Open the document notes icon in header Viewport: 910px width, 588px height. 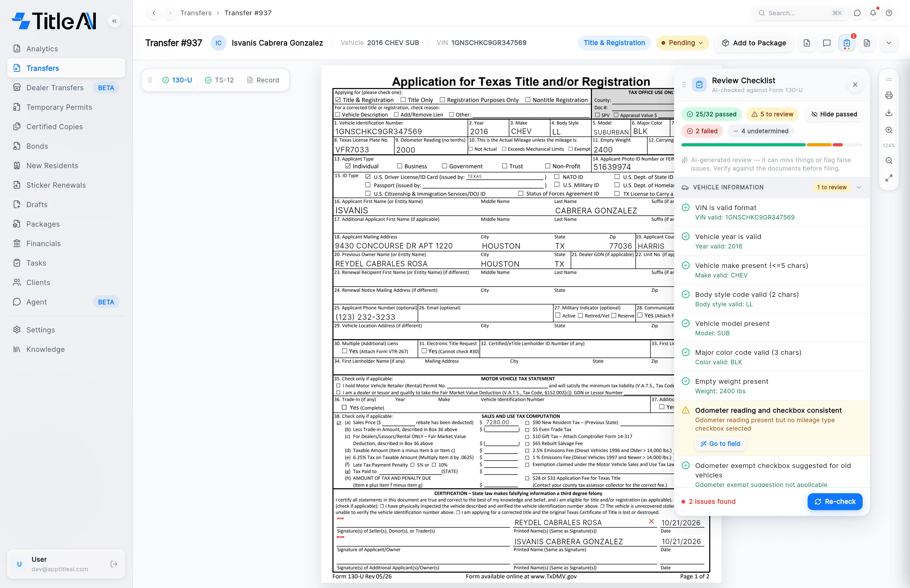click(x=867, y=43)
